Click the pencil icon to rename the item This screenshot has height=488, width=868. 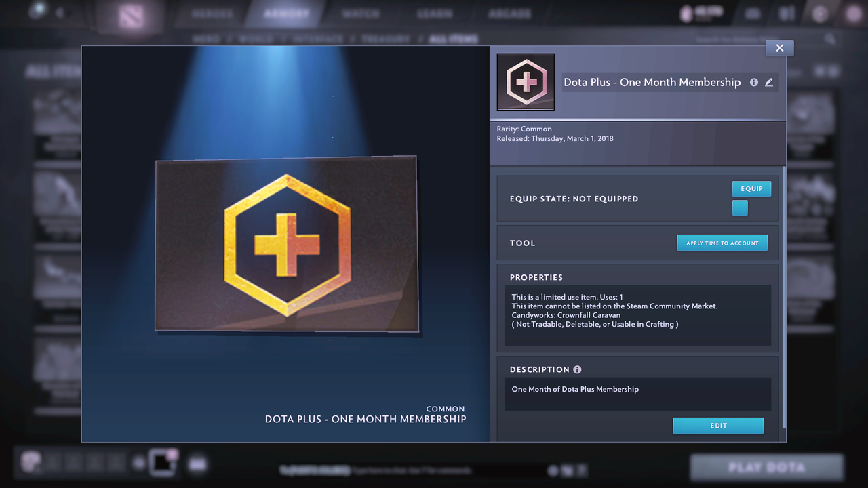[769, 82]
